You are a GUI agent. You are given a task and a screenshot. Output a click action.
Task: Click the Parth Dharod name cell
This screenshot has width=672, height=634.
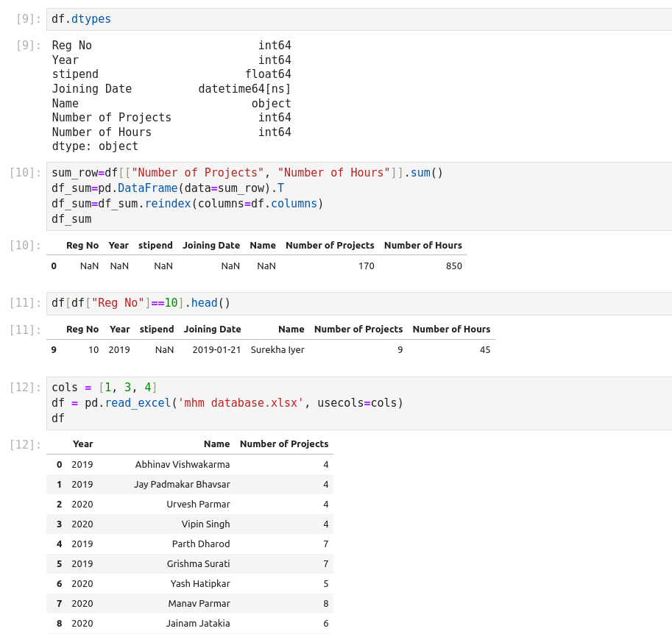pos(200,544)
